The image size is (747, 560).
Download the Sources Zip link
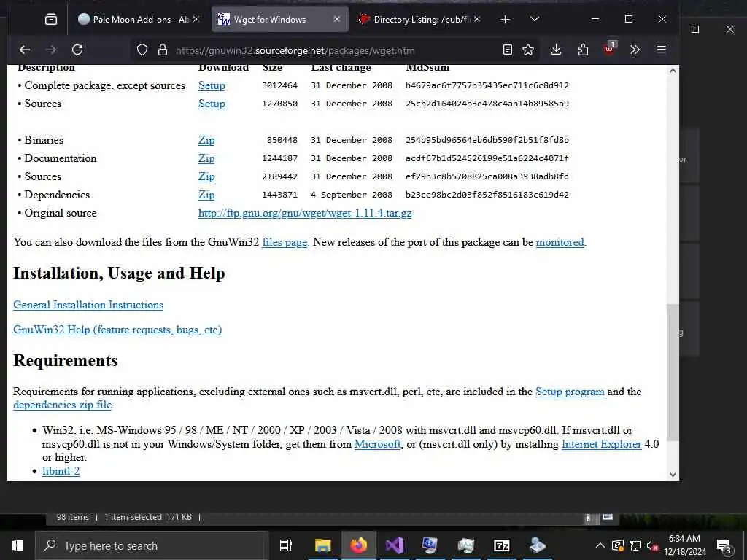pyautogui.click(x=206, y=176)
